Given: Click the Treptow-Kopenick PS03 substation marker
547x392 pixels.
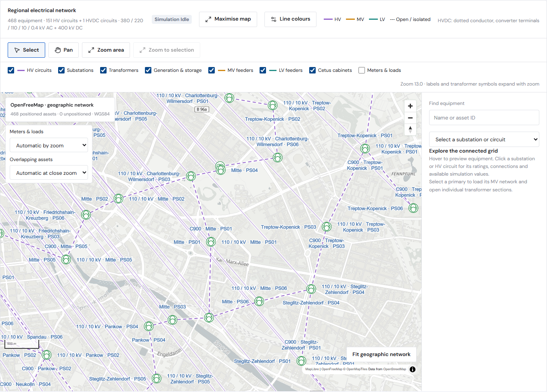Looking at the screenshot, I should tap(327, 226).
